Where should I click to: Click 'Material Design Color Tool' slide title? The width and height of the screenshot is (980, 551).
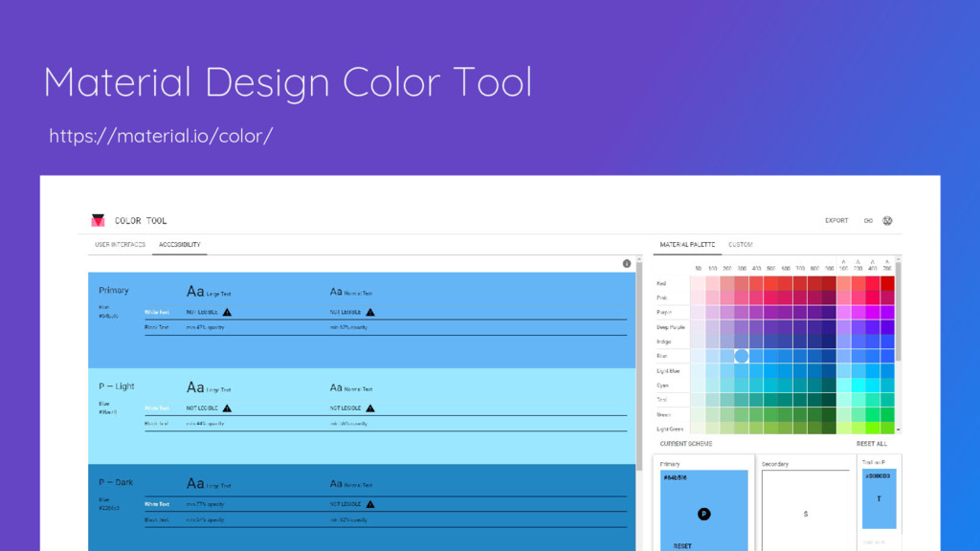(287, 82)
